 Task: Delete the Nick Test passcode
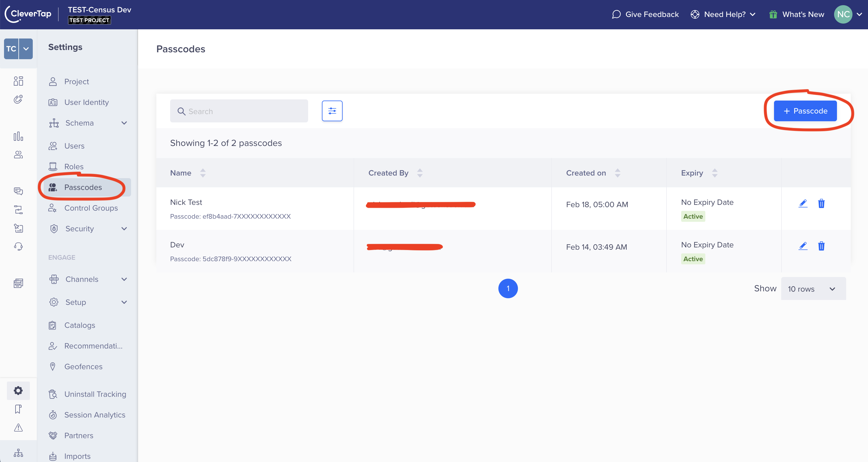[x=821, y=203]
